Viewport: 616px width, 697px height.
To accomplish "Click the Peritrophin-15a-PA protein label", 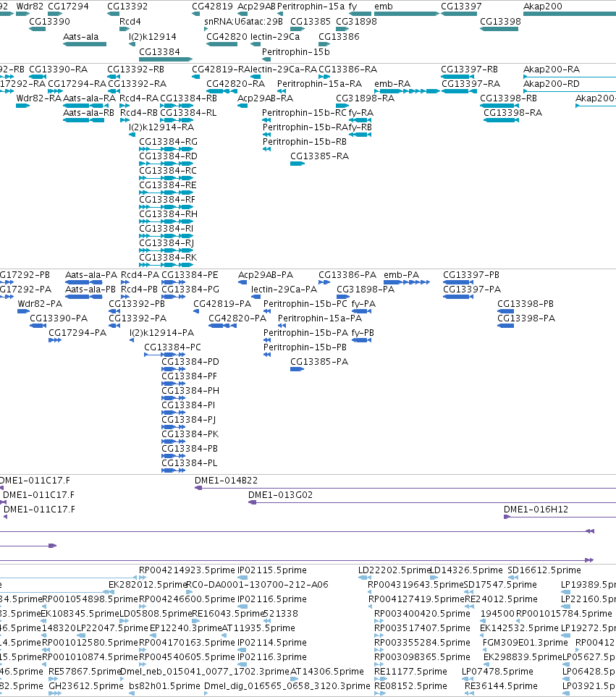I will coord(320,318).
